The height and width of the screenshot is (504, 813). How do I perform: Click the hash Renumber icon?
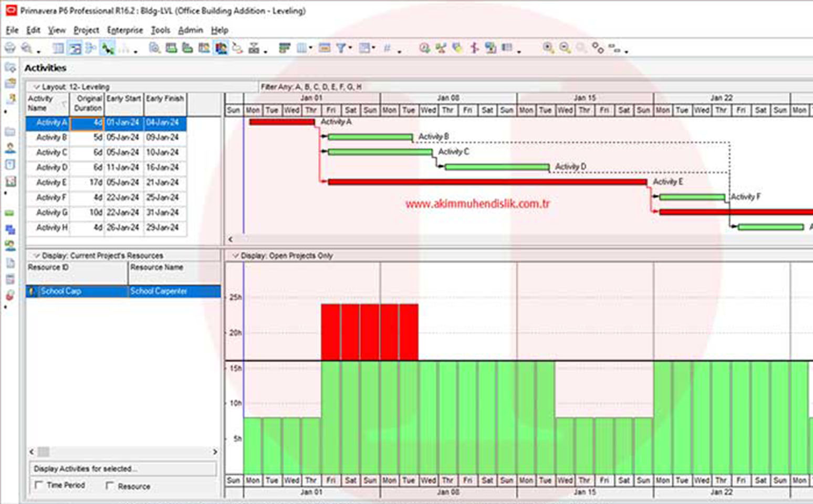387,48
